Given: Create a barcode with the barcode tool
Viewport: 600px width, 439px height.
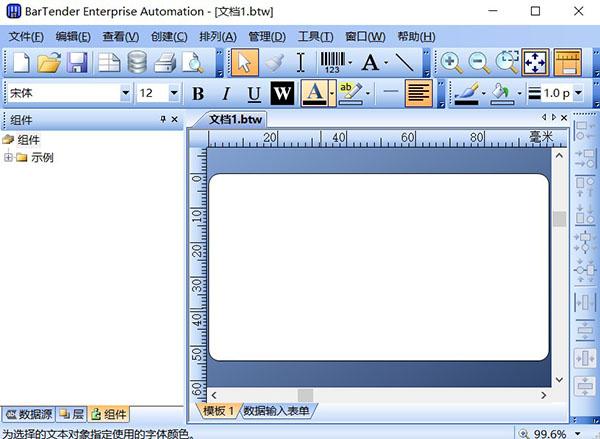Looking at the screenshot, I should click(x=333, y=62).
